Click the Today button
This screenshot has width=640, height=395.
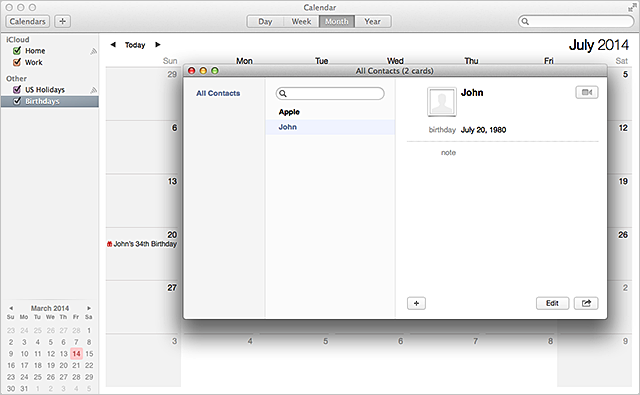click(x=135, y=45)
